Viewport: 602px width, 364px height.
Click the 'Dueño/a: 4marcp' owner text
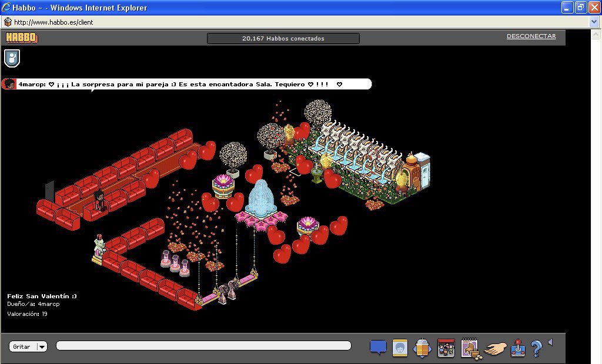click(x=34, y=304)
